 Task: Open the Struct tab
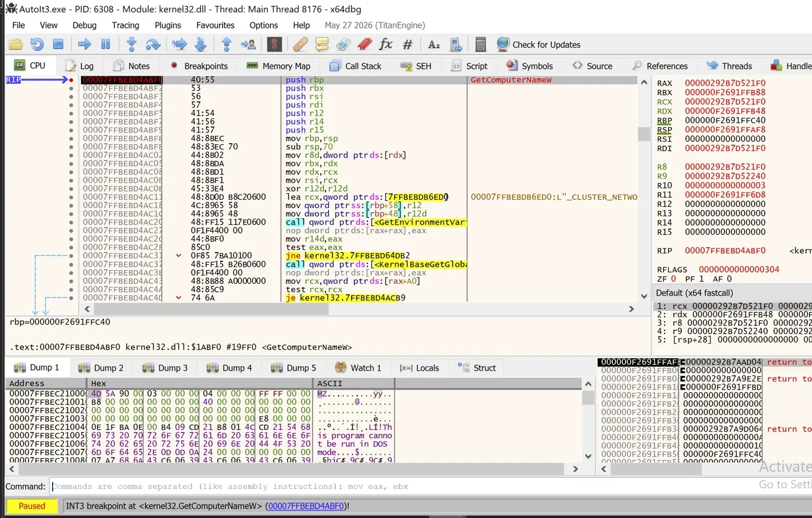pos(476,368)
